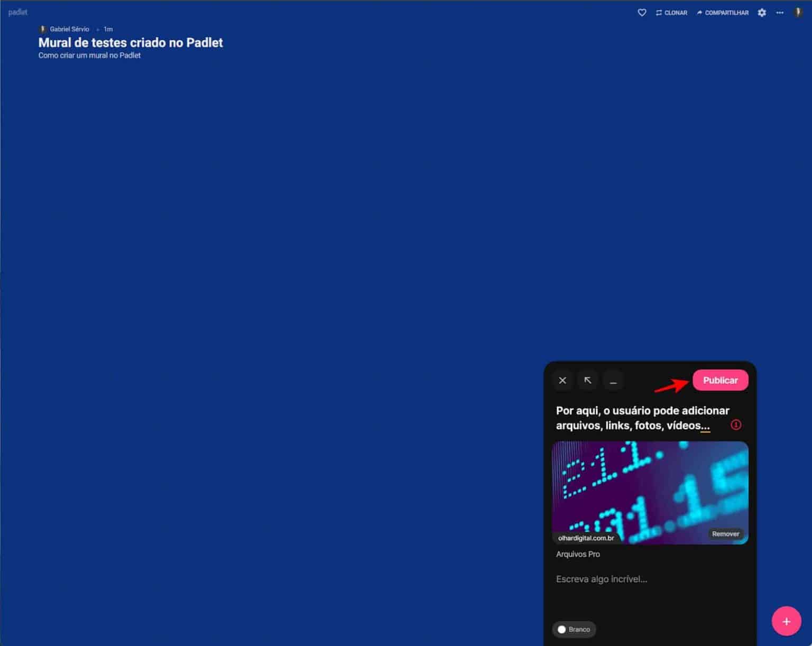Minimize the post composer with the dash icon
Screen dimensions: 812x646
[613, 380]
